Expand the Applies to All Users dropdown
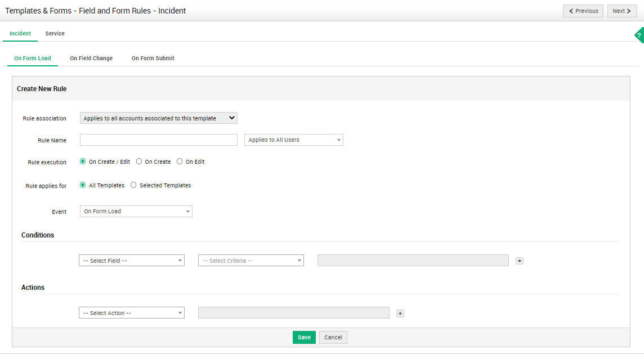This screenshot has height=354, width=644. pos(293,140)
